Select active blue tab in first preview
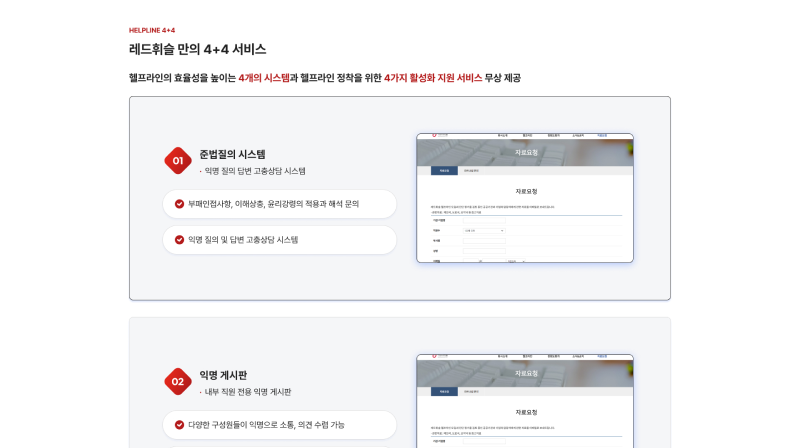Viewport: 800px width, 448px height. click(x=444, y=170)
